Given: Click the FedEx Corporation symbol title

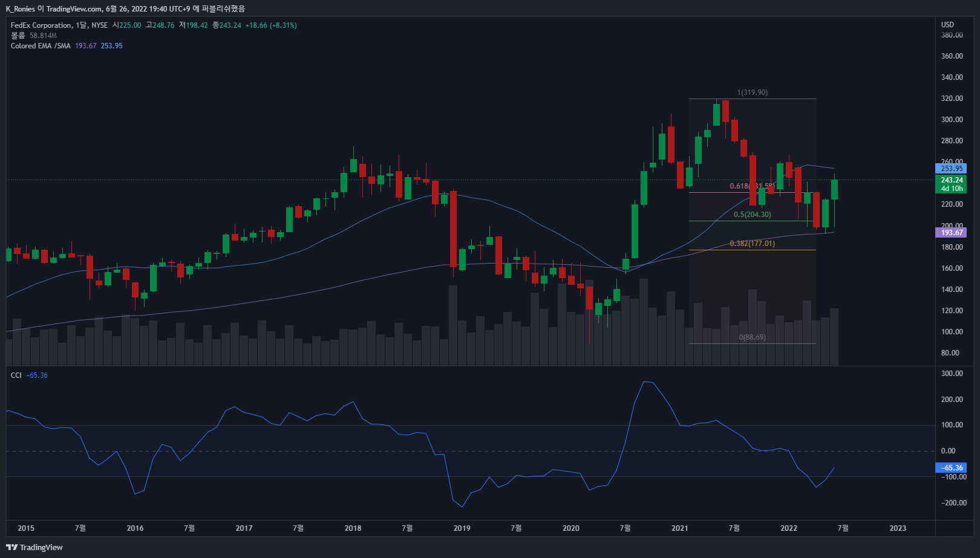Looking at the screenshot, I should 41,25.
